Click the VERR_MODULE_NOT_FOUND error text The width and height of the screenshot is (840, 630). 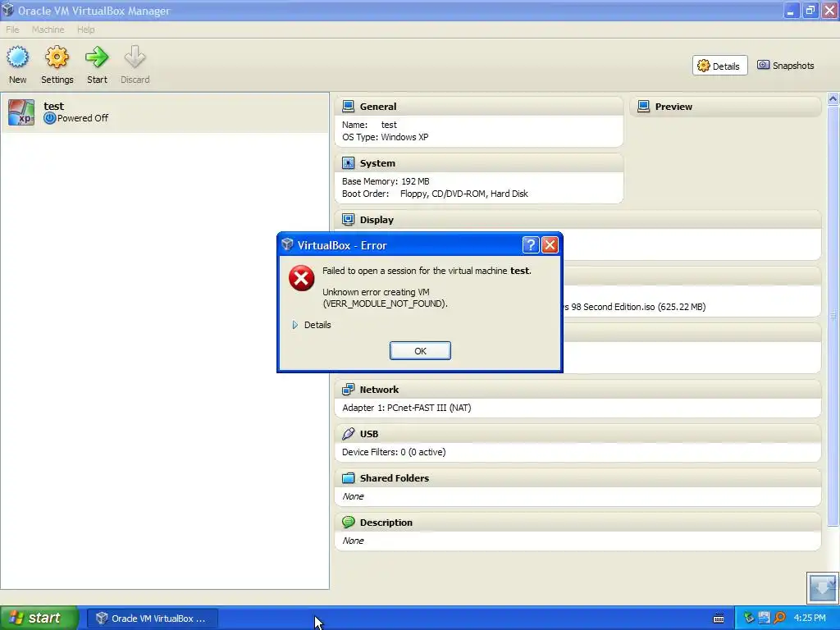pos(385,304)
